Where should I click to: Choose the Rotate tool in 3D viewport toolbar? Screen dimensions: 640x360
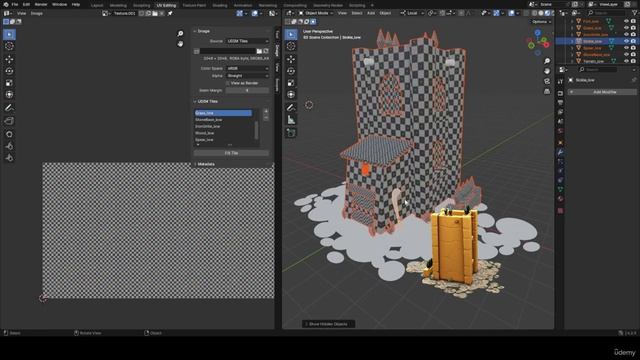[291, 71]
